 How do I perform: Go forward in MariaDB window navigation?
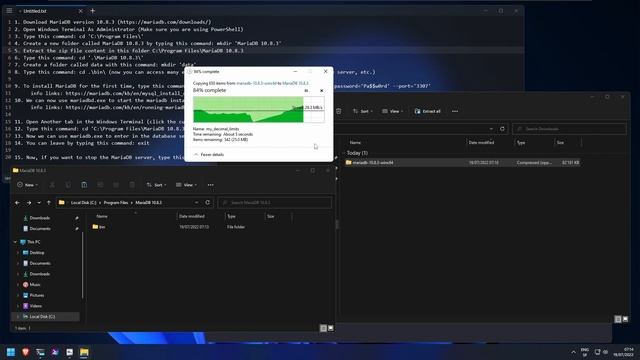29,202
